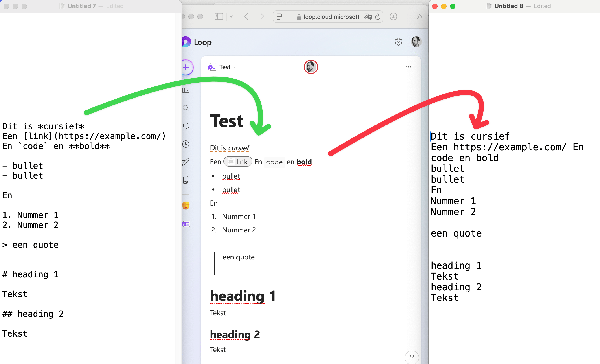
Task: Click the Test page heading
Action: pyautogui.click(x=227, y=121)
